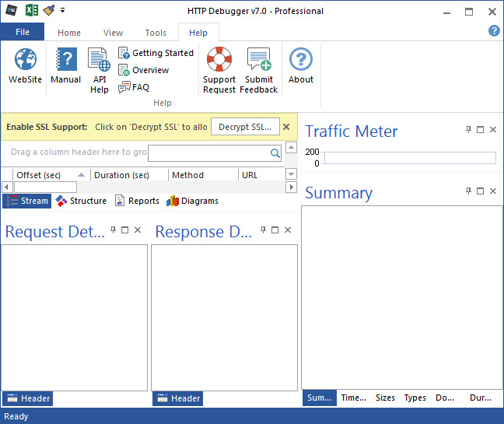The width and height of the screenshot is (504, 424).
Task: Open the column chooser dropdown arrow
Action: [291, 175]
